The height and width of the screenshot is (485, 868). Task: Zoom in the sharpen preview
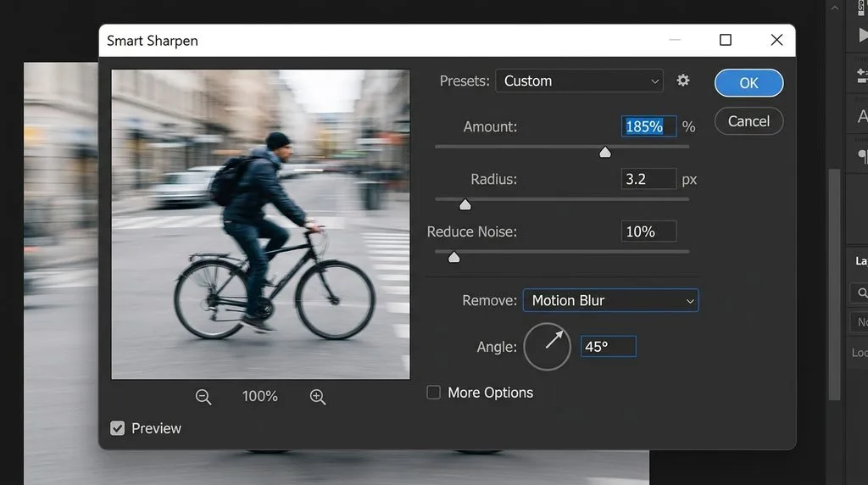318,397
